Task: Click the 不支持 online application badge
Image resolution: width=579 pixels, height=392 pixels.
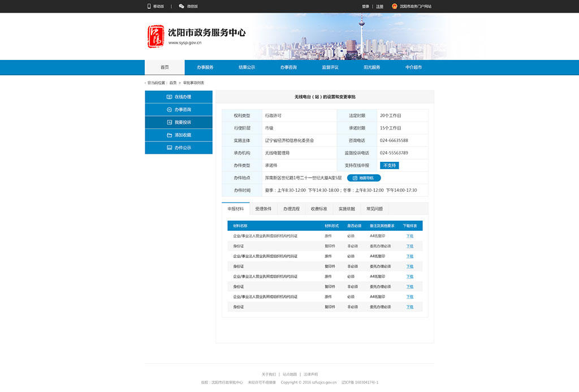Action: [x=389, y=166]
